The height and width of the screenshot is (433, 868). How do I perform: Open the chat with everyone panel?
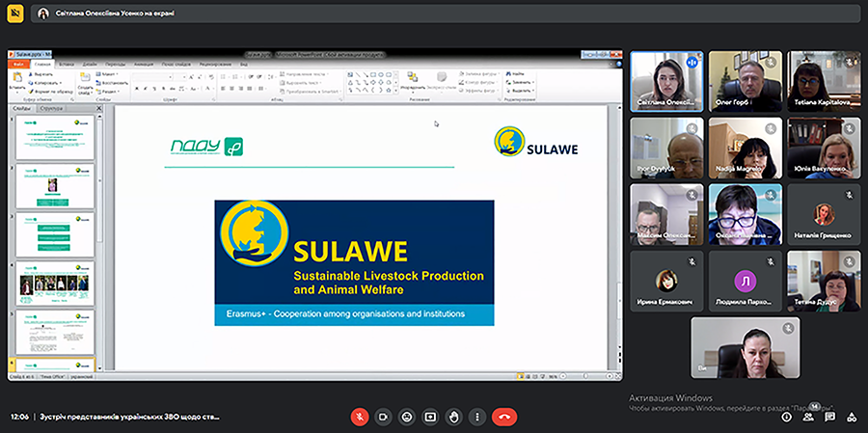click(x=829, y=417)
